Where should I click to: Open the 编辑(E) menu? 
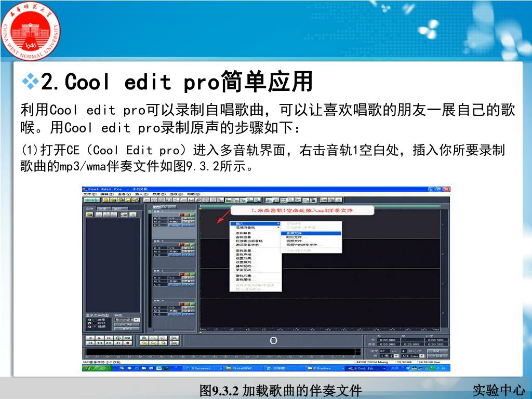coord(107,194)
